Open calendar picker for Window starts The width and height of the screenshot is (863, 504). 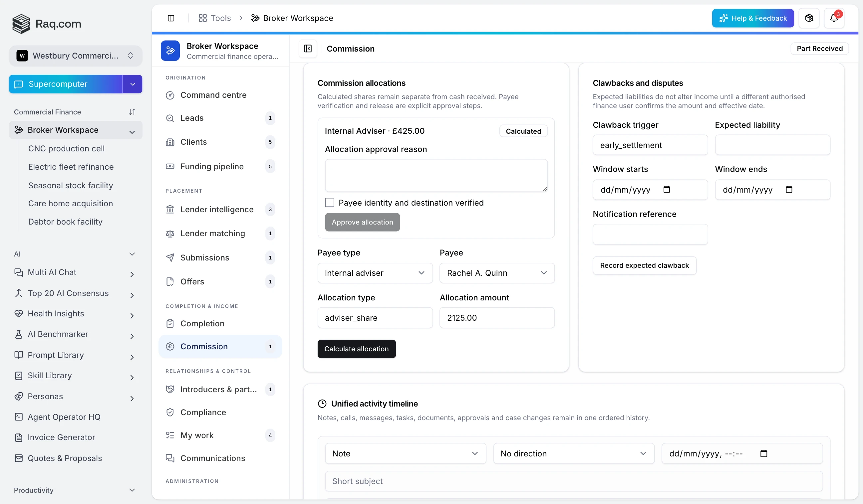pyautogui.click(x=667, y=189)
